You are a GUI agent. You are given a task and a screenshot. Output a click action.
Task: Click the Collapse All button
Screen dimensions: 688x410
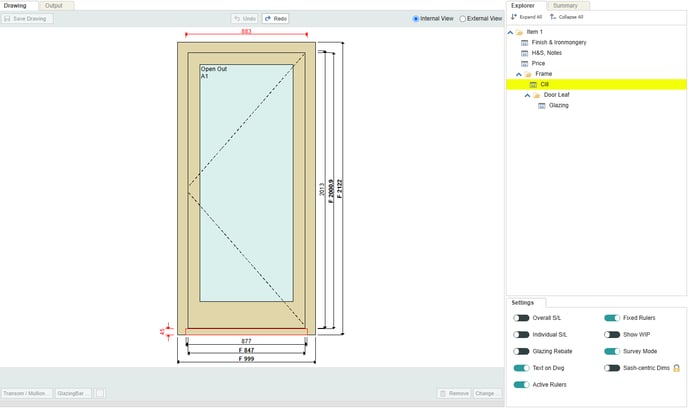tap(566, 17)
